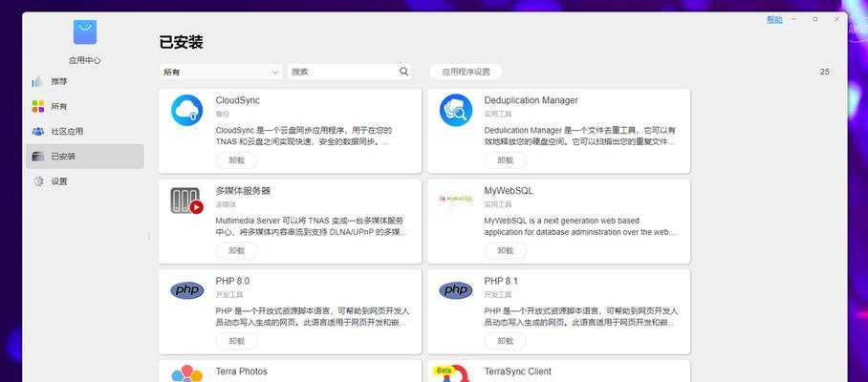Click the PHP 8.1 app title
Screen dimensions: 868x382
(x=501, y=281)
